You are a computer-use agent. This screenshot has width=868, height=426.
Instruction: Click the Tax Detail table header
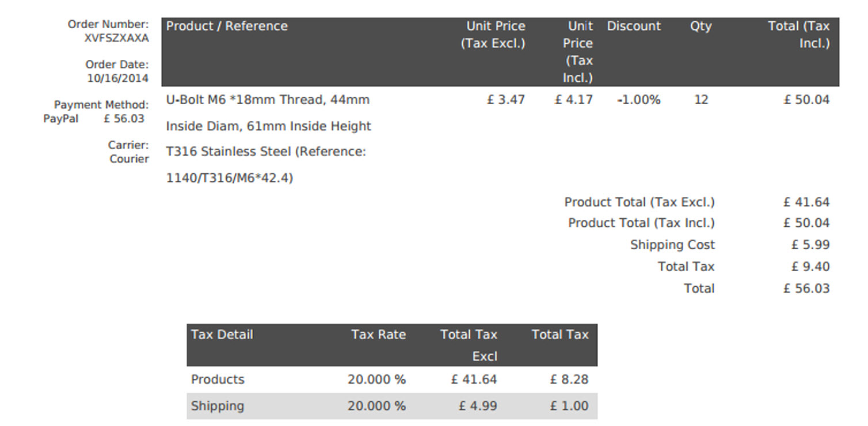tap(222, 335)
